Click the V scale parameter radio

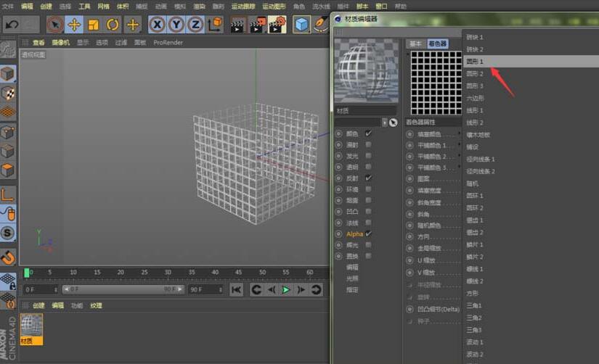coord(409,273)
